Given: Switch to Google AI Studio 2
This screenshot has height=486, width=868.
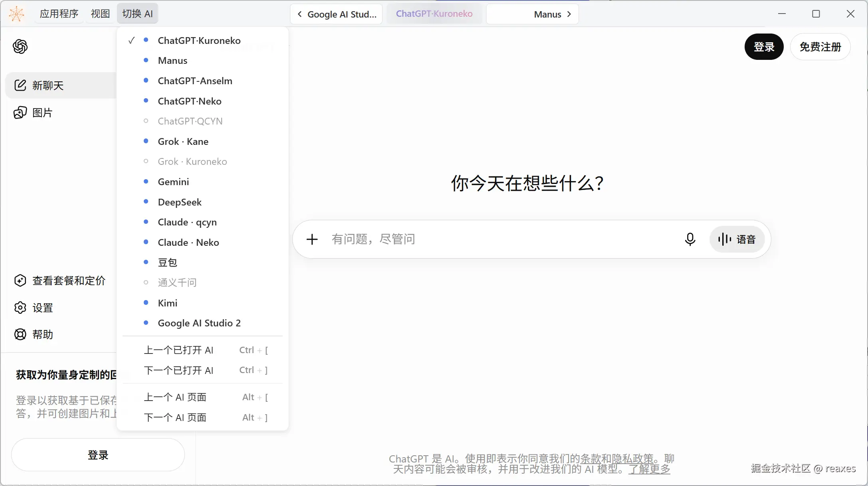Looking at the screenshot, I should pos(202,323).
